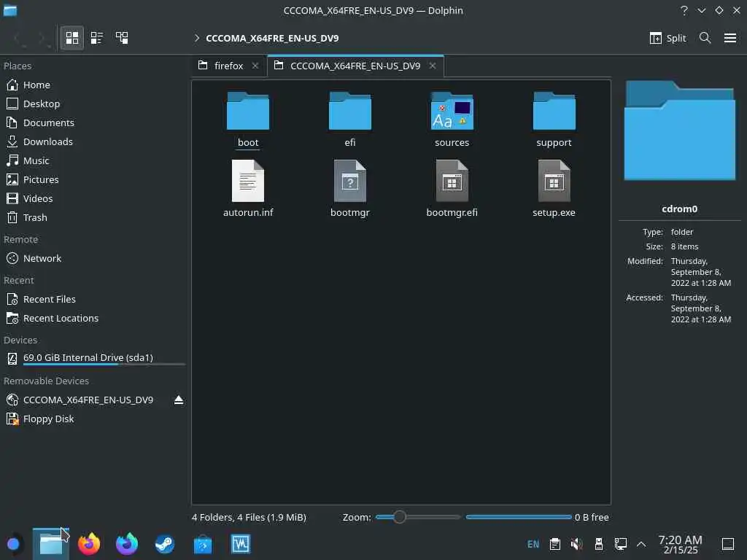Click the free space capacity bar

pos(519,517)
